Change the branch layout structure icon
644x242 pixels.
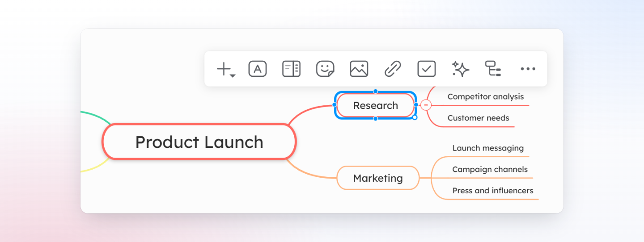[x=493, y=69]
